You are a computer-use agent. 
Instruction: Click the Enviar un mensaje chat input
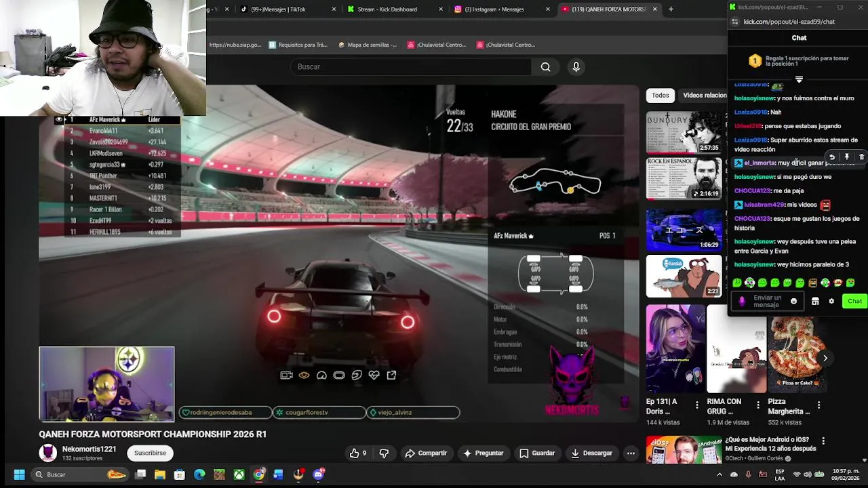tap(766, 301)
